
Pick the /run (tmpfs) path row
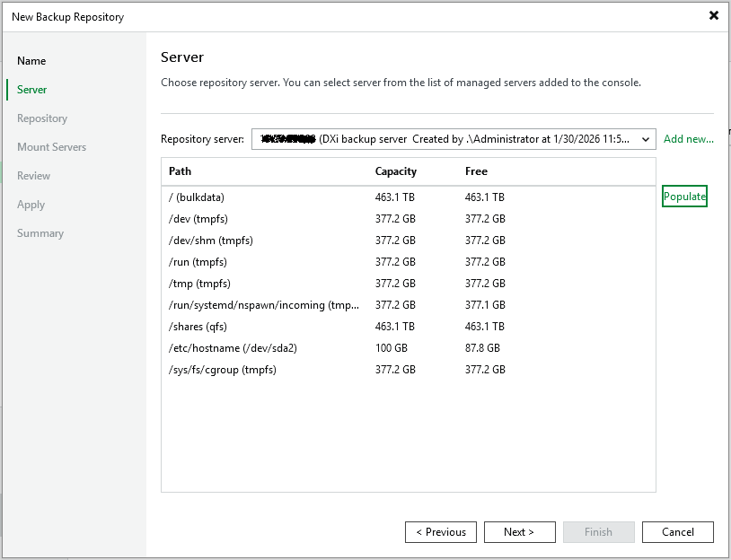tap(198, 262)
